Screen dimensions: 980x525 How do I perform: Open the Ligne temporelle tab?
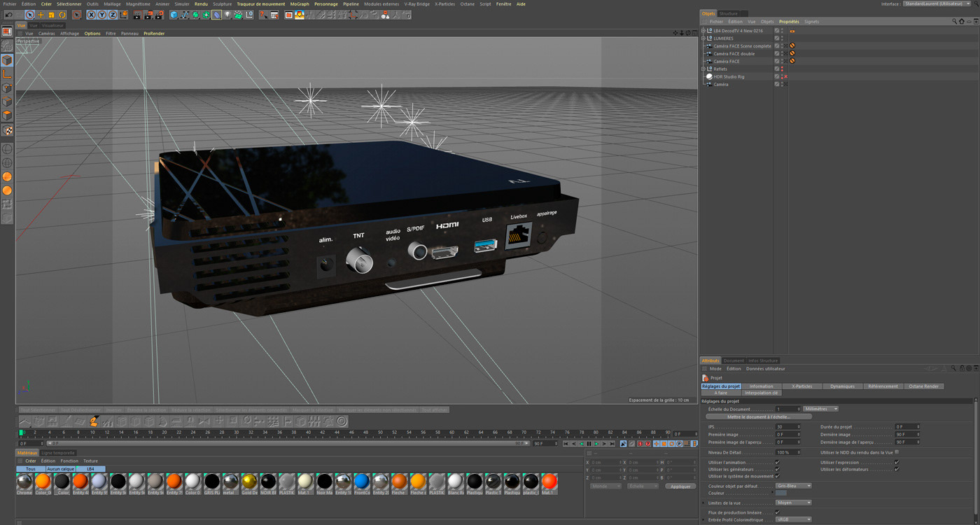click(58, 453)
